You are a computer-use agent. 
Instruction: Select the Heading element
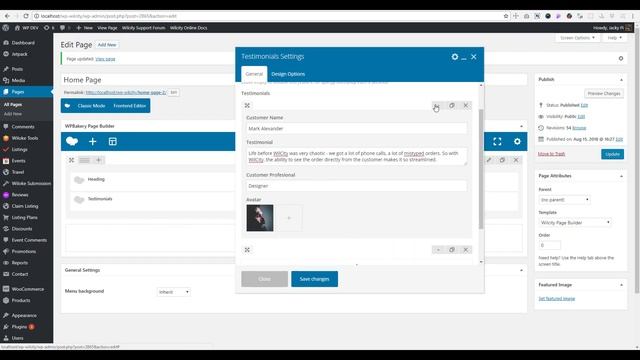96,179
